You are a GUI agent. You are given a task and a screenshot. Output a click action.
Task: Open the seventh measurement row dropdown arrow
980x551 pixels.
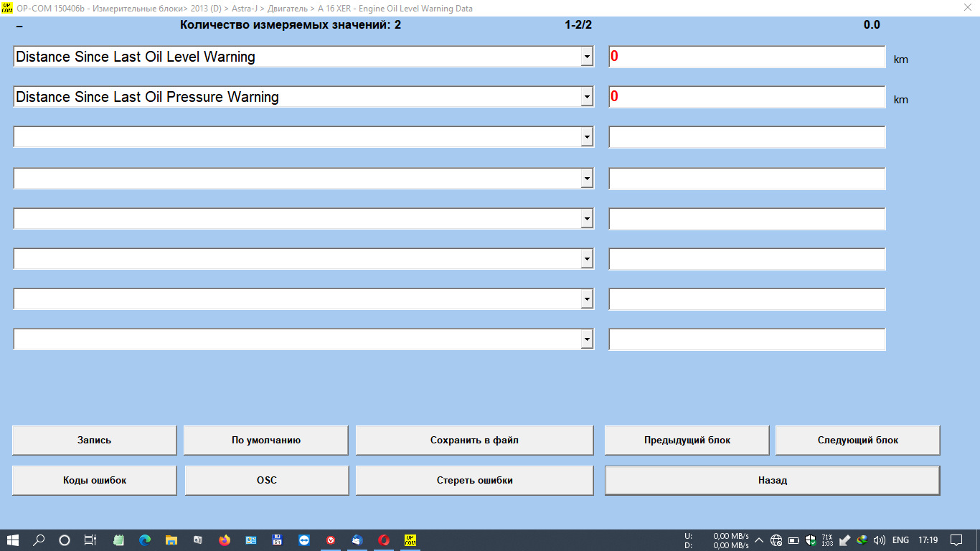tap(587, 299)
